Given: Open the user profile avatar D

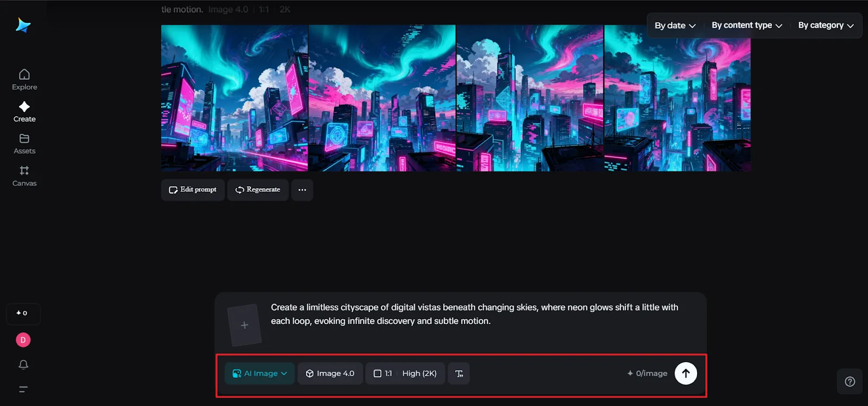Looking at the screenshot, I should (x=23, y=340).
